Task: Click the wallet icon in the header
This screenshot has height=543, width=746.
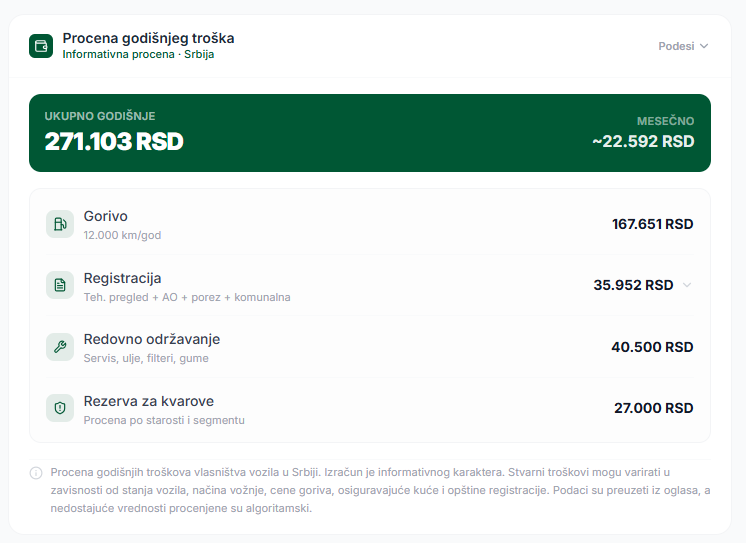Action: pyautogui.click(x=41, y=46)
